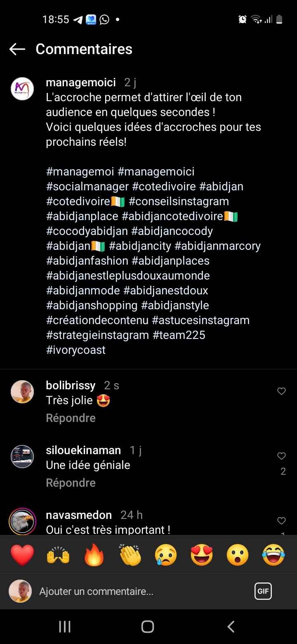Insert the crying sad face emoji
297x644 pixels.
pos(166,555)
